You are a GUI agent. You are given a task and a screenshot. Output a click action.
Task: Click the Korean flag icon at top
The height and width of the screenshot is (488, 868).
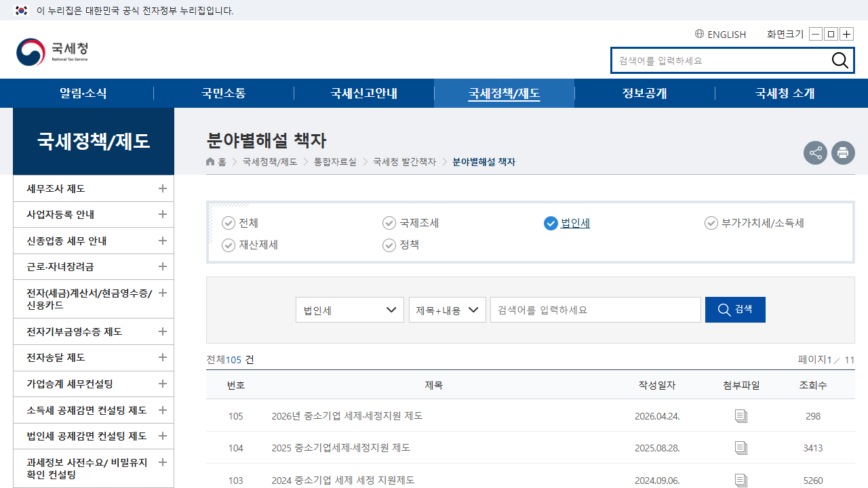[x=22, y=10]
